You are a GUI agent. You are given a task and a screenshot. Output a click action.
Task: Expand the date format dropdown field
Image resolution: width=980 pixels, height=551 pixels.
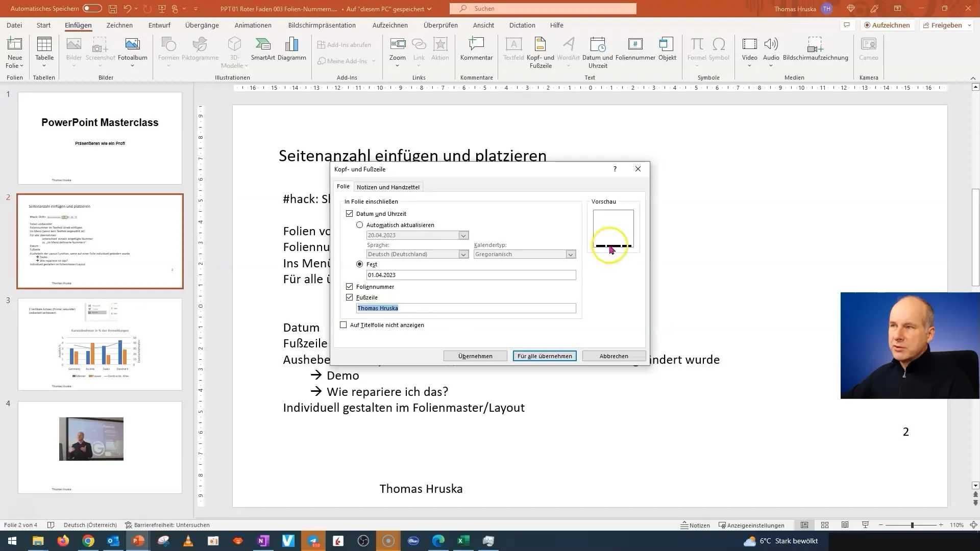(x=463, y=235)
